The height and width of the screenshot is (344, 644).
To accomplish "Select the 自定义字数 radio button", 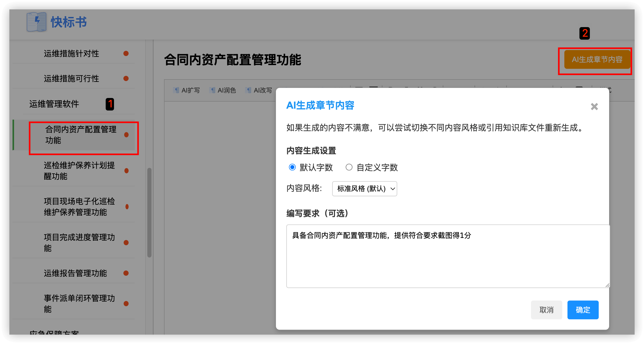I will coord(349,167).
